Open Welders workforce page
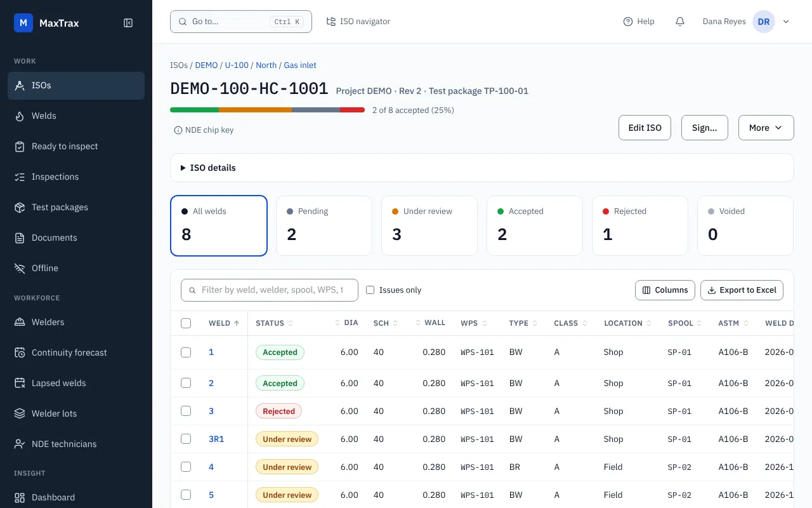Screen dimensions: 812x508 point(76,322)
